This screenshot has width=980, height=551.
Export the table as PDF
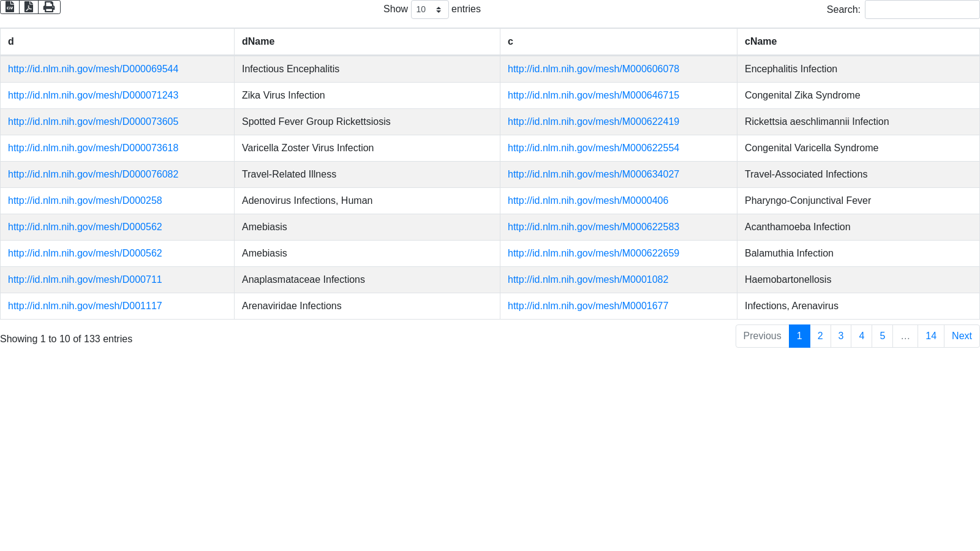click(29, 7)
